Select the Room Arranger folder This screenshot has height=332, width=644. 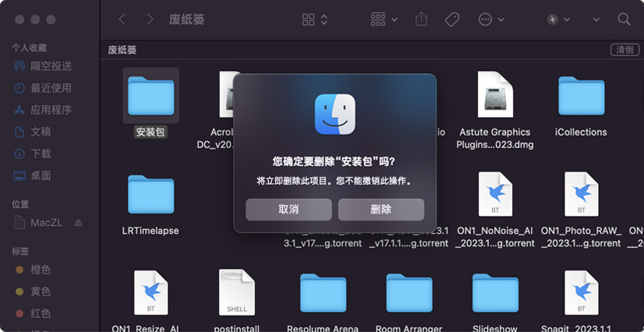409,292
